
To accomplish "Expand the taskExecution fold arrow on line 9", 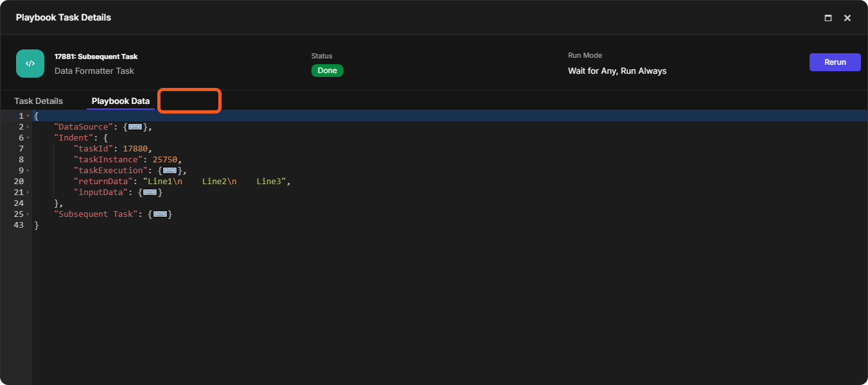I will click(x=28, y=171).
